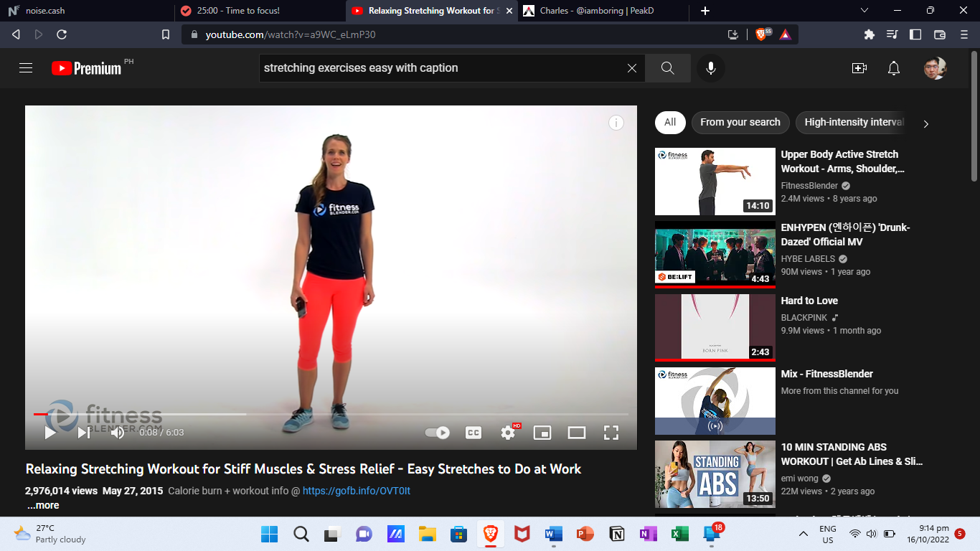Skip to the next video

(x=84, y=433)
